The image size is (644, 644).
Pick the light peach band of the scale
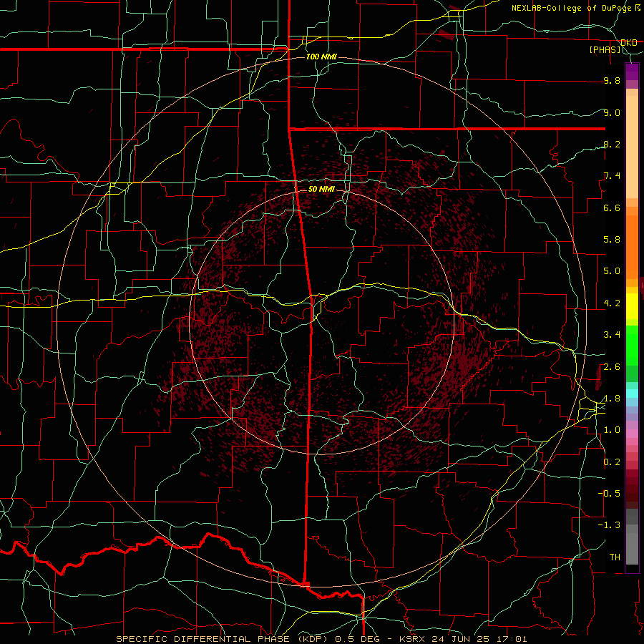(632, 147)
